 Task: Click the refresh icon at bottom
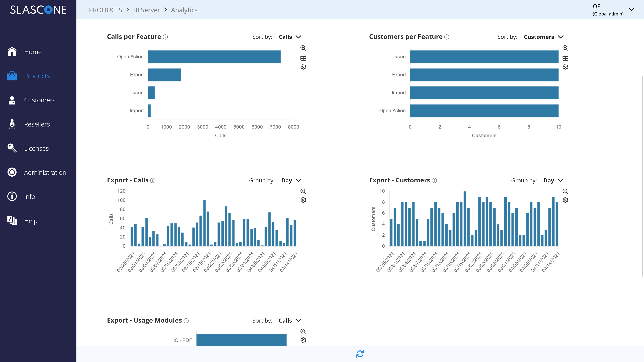[x=360, y=354]
